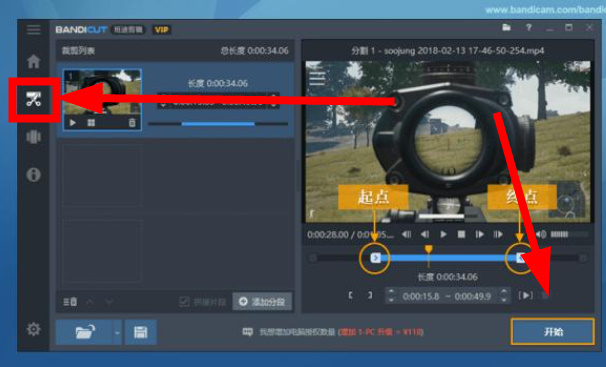The width and height of the screenshot is (606, 367).
Task: Expand the dropdown next to open-file button
Action: click(x=117, y=332)
